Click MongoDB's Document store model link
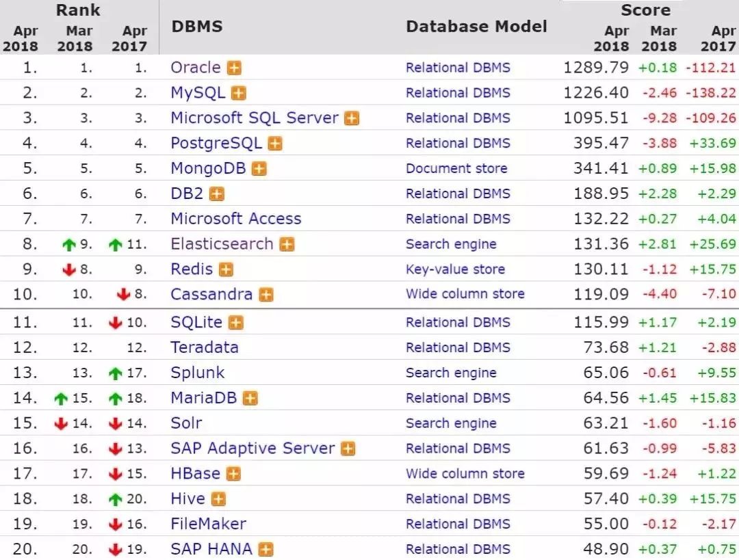Image resolution: width=739 pixels, height=560 pixels. [456, 168]
